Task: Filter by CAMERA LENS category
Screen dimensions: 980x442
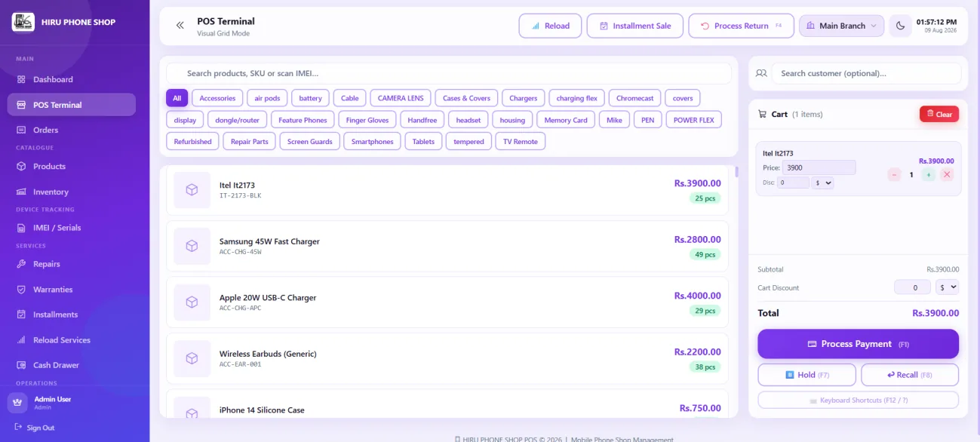Action: (401, 98)
